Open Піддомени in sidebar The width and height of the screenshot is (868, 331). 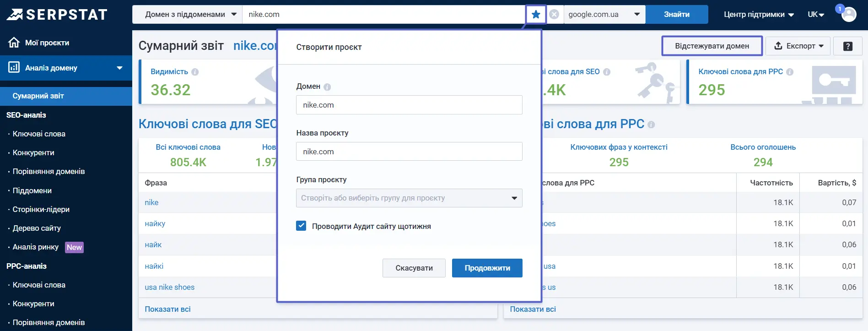pyautogui.click(x=32, y=191)
